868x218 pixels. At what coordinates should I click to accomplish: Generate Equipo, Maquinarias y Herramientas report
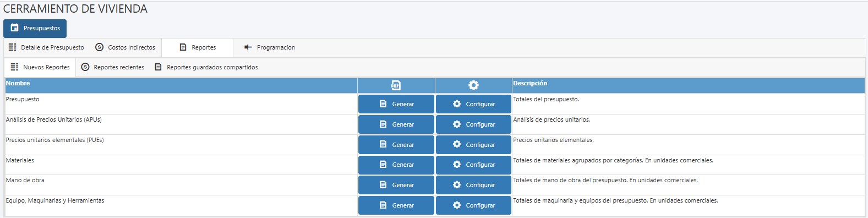396,205
